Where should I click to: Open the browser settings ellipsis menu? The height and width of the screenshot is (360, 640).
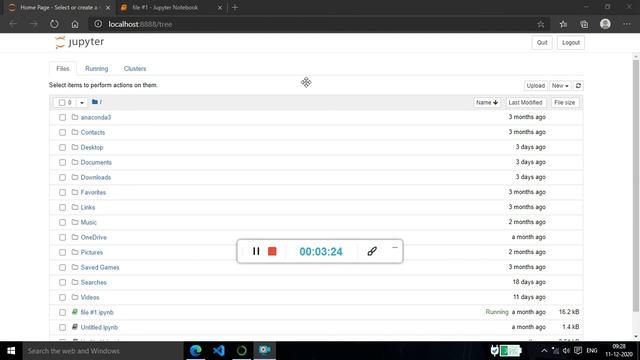tap(627, 24)
